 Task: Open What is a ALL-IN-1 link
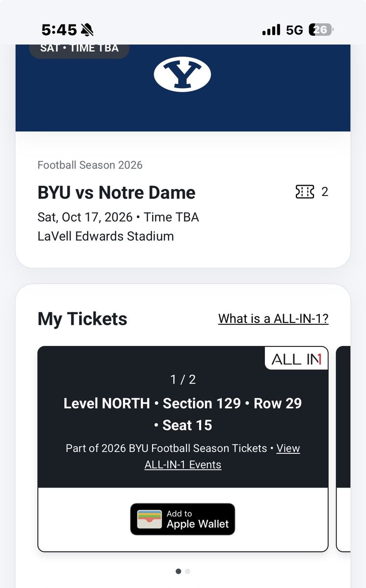[273, 318]
